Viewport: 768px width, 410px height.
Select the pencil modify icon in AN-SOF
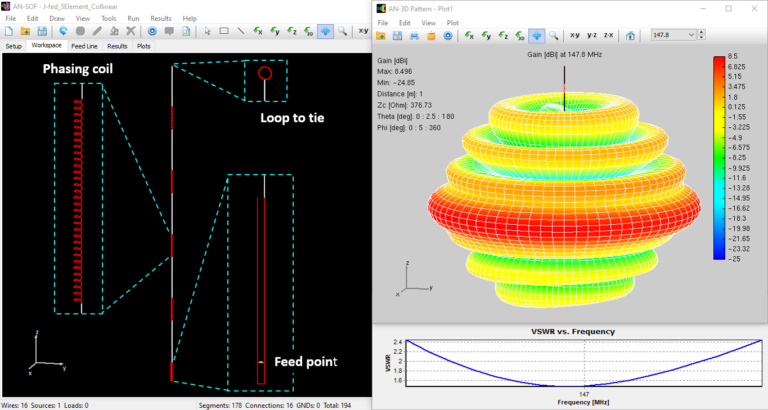coord(97,31)
